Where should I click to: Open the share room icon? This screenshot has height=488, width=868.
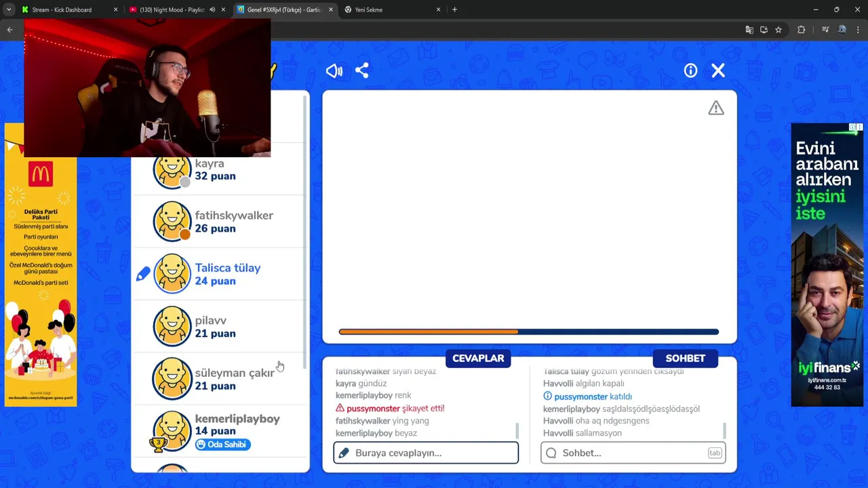pos(362,70)
